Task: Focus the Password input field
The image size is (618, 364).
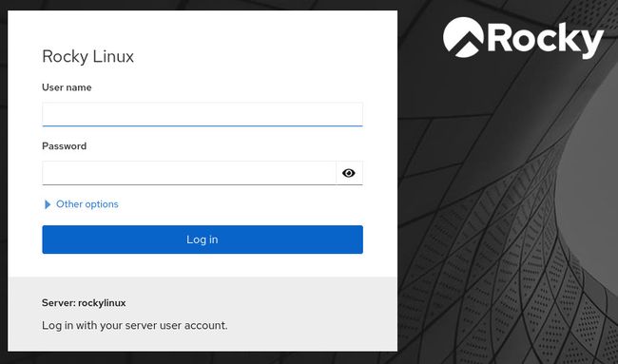Action: click(189, 173)
